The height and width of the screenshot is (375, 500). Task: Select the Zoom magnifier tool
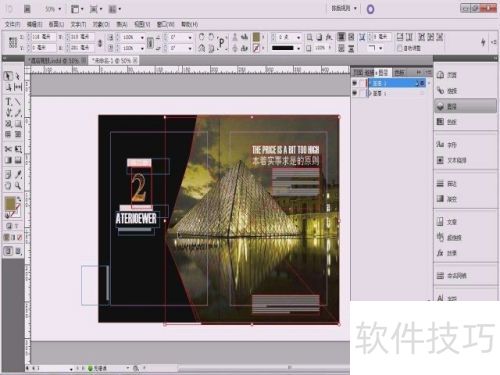click(x=18, y=186)
